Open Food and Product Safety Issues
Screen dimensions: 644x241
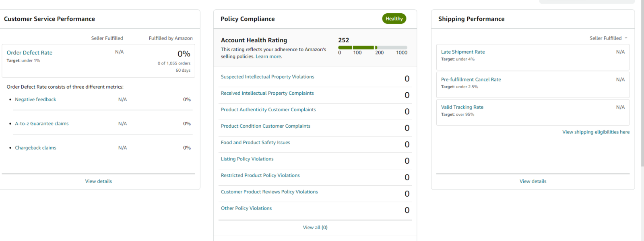point(255,143)
